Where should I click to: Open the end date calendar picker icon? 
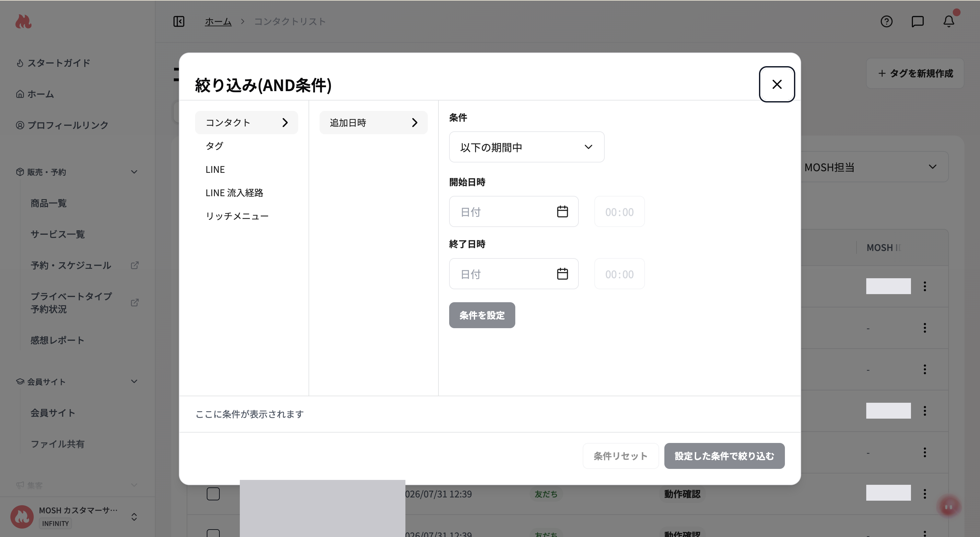[x=562, y=274]
